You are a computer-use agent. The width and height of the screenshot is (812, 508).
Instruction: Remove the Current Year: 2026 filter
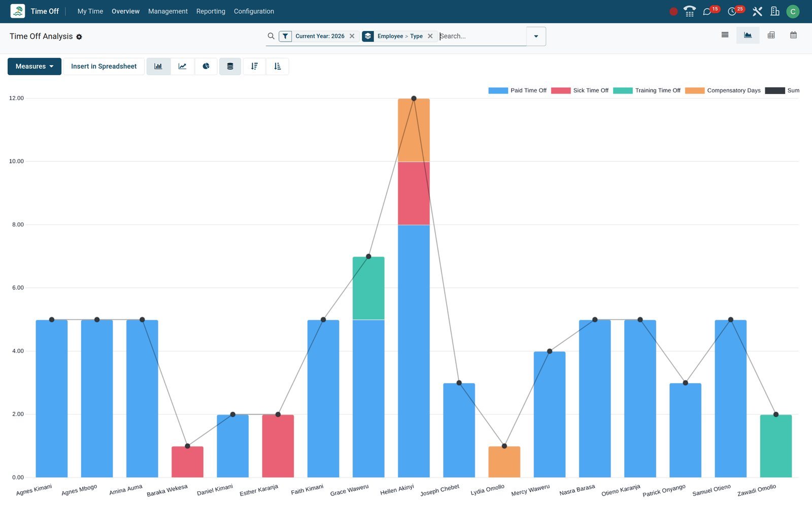pos(352,36)
